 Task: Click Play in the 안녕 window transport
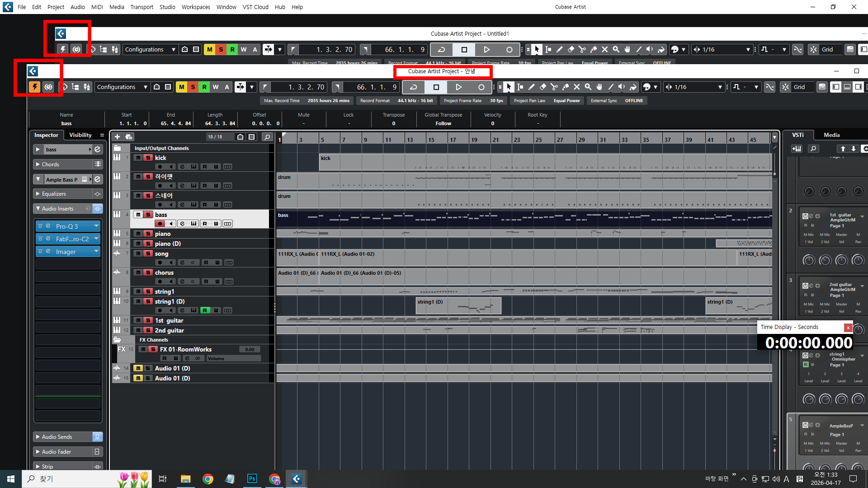[458, 87]
